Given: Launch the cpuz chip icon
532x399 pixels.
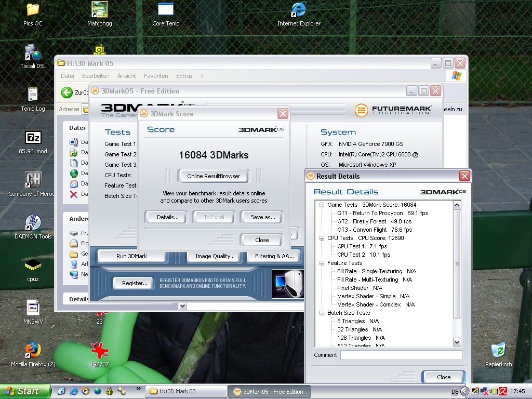Looking at the screenshot, I should coord(33,265).
